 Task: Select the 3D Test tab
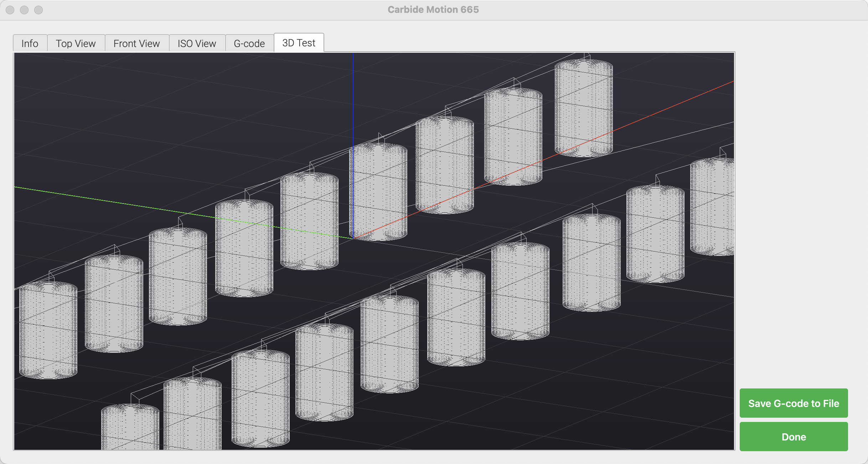coord(299,43)
